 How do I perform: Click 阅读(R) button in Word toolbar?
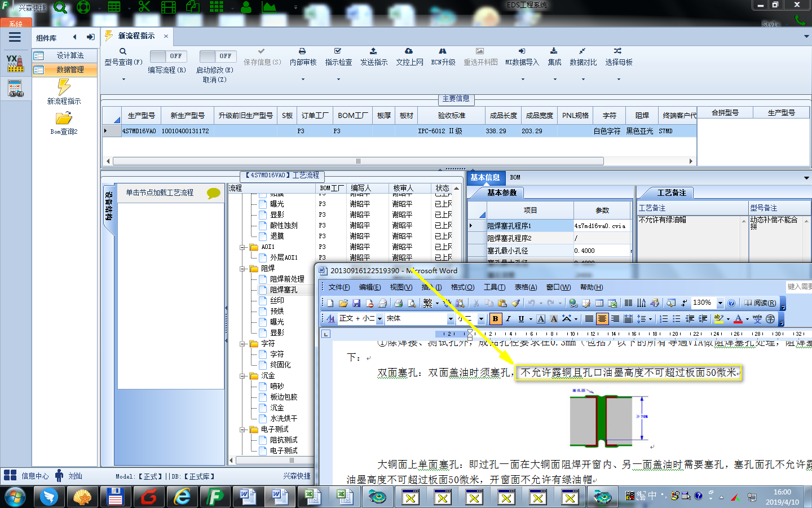coord(760,303)
